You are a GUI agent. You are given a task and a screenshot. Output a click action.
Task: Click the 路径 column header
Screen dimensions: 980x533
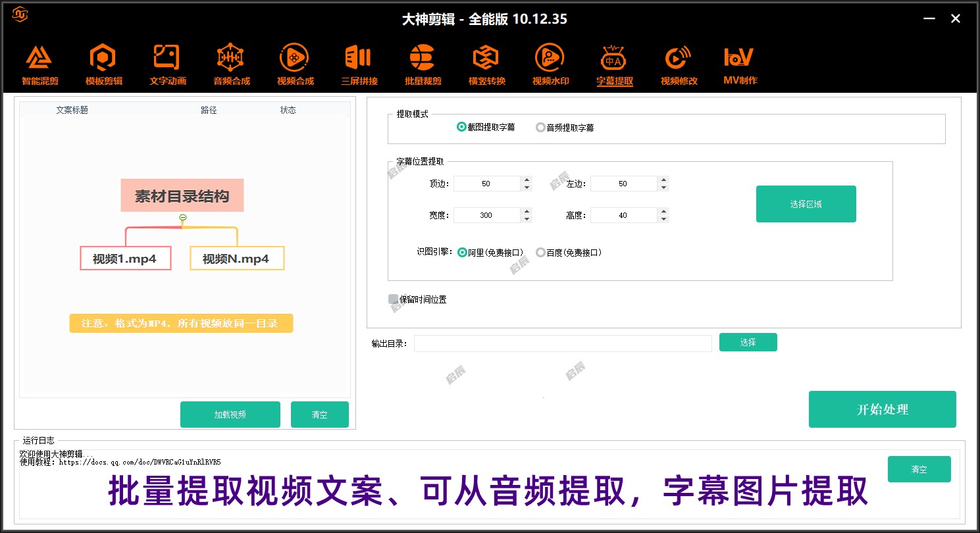click(x=209, y=110)
